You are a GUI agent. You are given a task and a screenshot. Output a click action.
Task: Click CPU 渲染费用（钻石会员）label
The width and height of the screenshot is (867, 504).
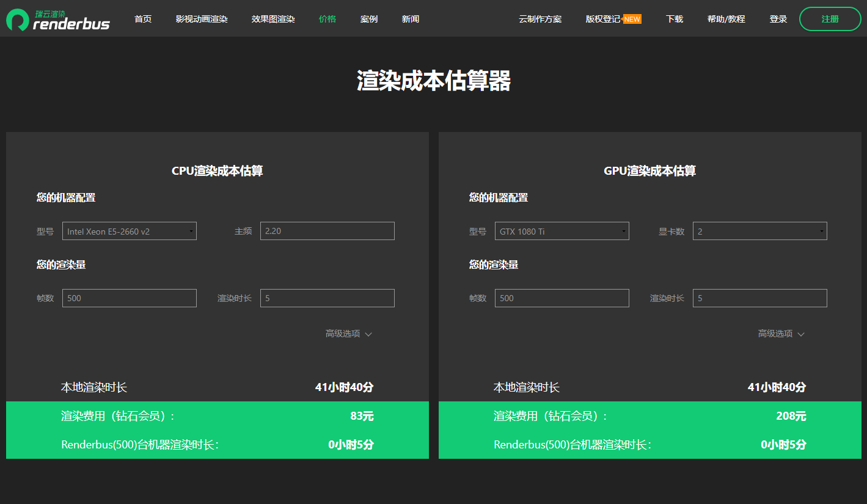[x=119, y=416]
